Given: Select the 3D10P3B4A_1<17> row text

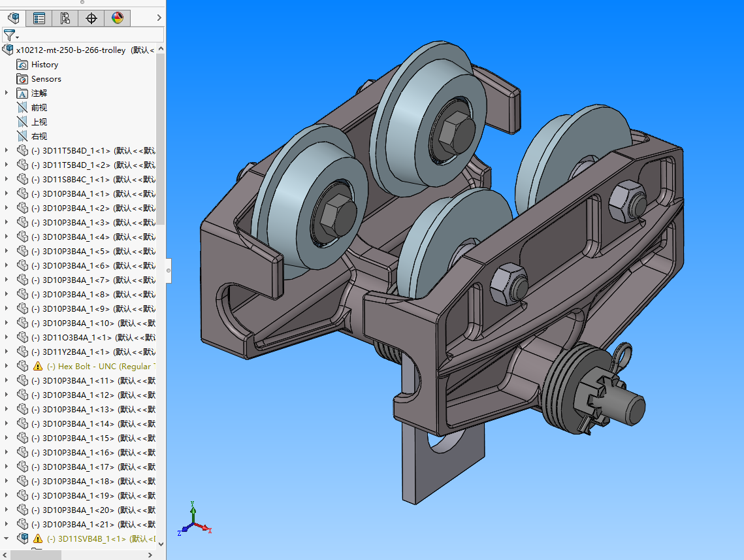Looking at the screenshot, I should coord(93,467).
